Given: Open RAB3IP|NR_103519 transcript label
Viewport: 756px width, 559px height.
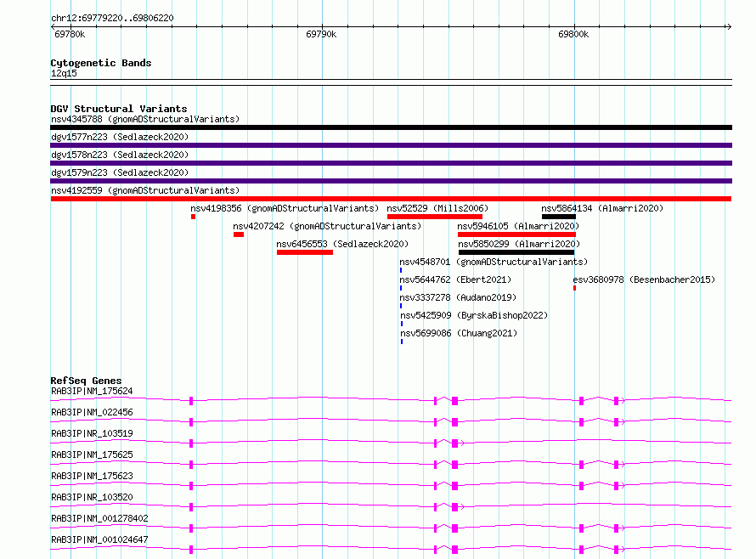Looking at the screenshot, I should click(92, 433).
